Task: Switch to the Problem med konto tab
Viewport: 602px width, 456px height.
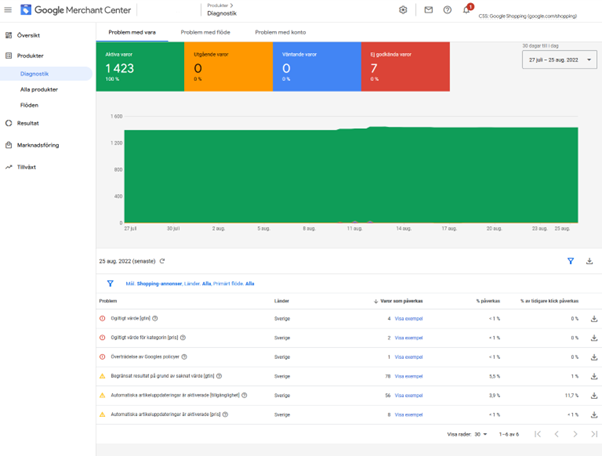Action: tap(280, 32)
